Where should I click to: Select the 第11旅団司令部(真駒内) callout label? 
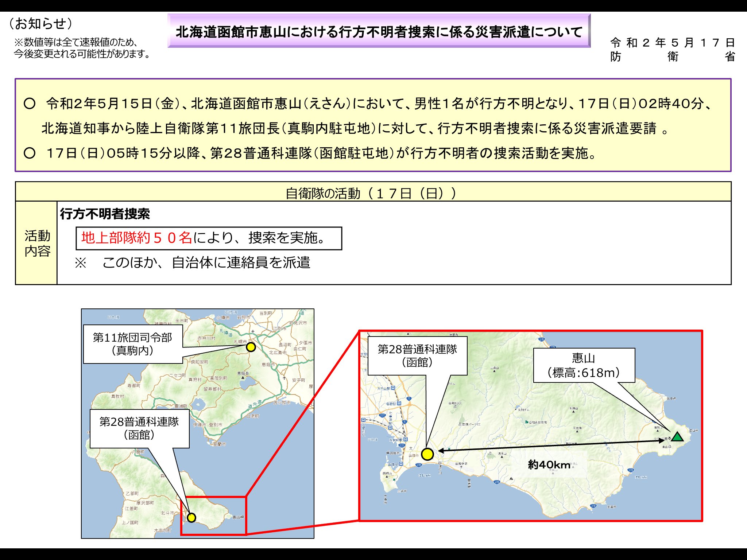tap(133, 344)
